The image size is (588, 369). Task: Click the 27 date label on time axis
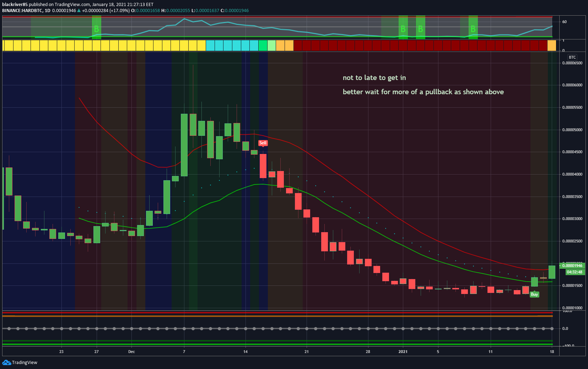click(x=96, y=352)
